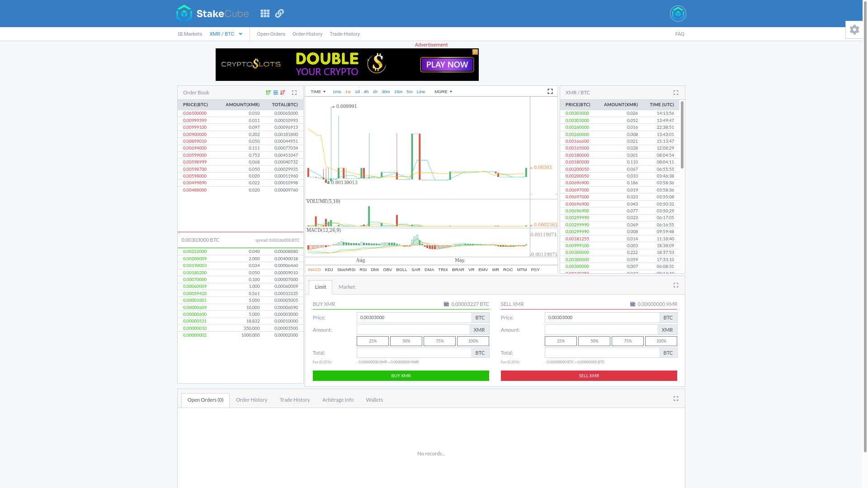Open the settings gear panel
The width and height of the screenshot is (868, 488).
[x=854, y=30]
